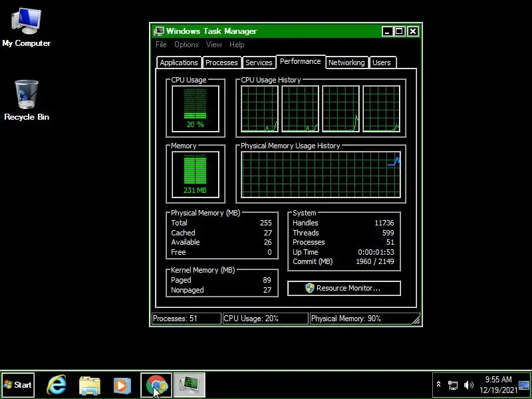Switch to the Users tab
The image size is (532, 399).
pos(382,63)
